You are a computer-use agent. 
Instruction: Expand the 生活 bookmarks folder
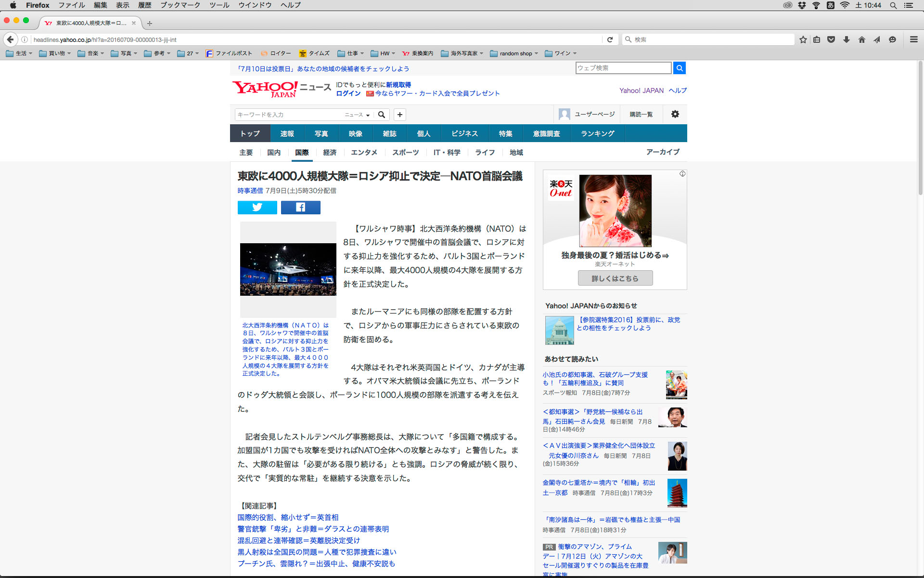[19, 53]
